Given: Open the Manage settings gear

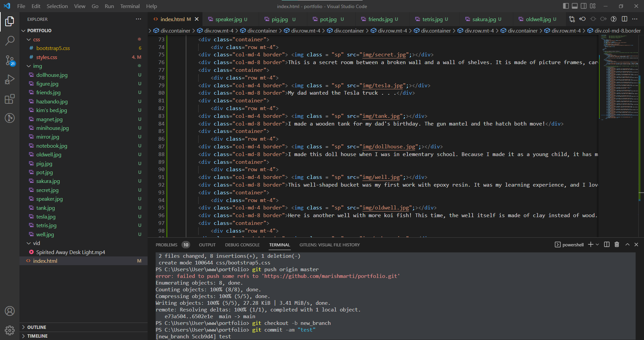Looking at the screenshot, I should pyautogui.click(x=10, y=330).
